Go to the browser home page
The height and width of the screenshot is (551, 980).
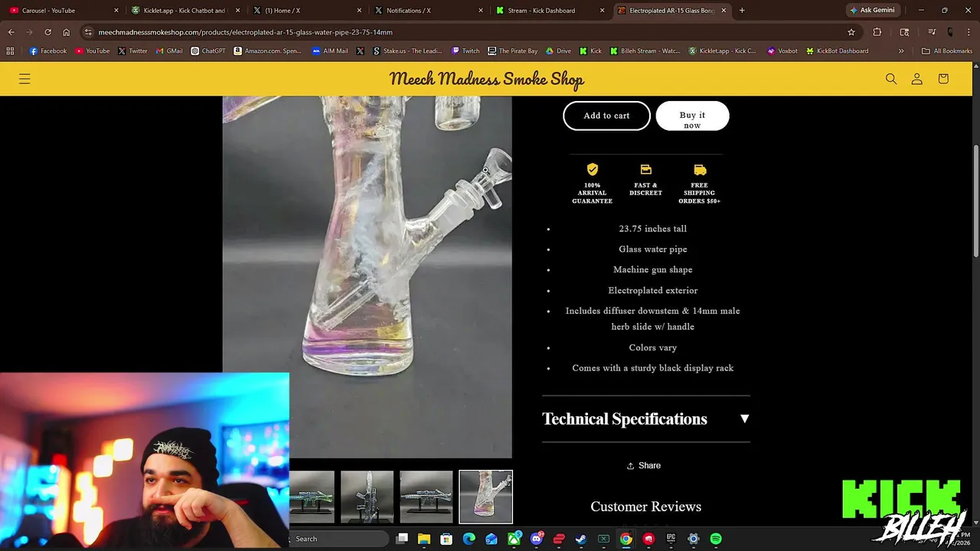tap(67, 32)
